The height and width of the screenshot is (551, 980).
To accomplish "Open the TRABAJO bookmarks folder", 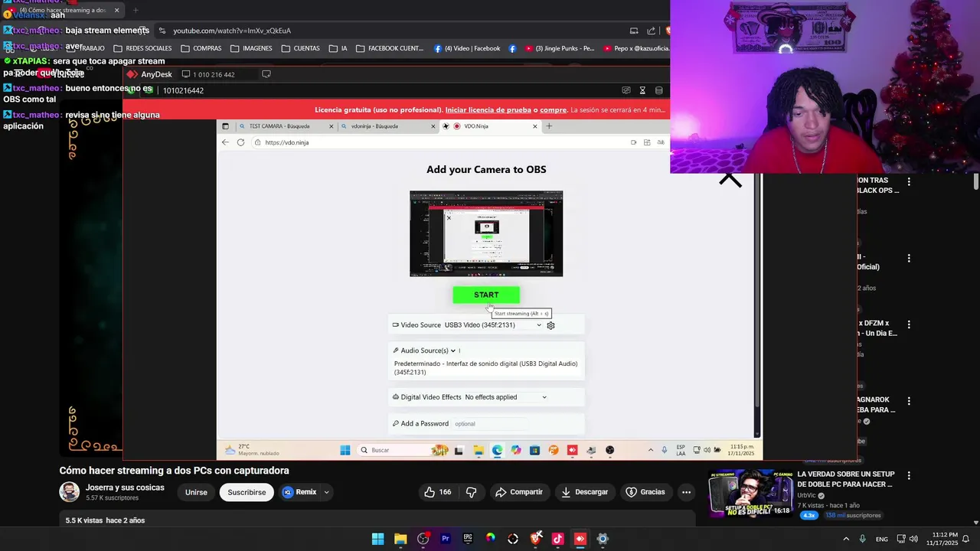I will pyautogui.click(x=86, y=48).
